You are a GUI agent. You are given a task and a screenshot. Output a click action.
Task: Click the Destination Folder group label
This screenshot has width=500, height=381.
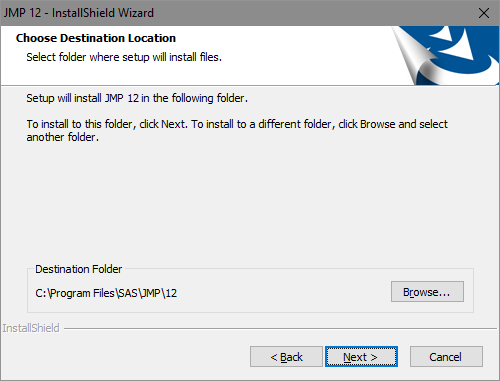[x=79, y=269]
